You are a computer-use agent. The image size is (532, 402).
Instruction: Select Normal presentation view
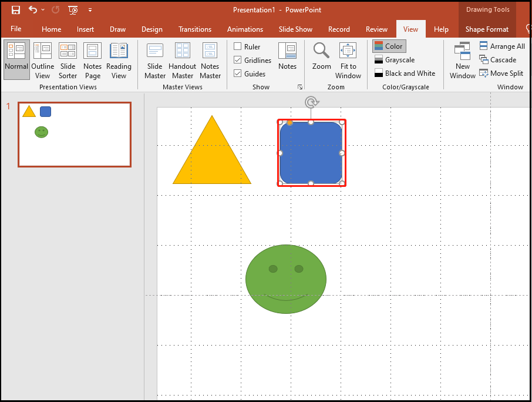tap(16, 60)
